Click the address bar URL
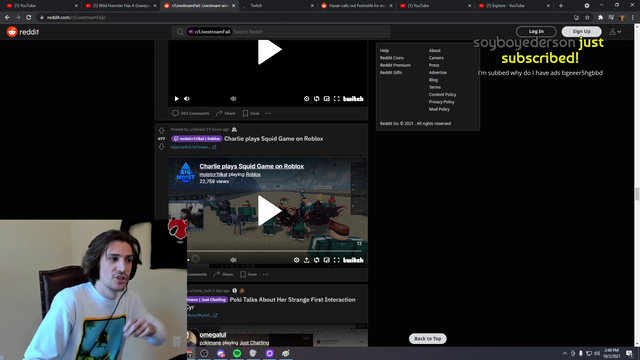The height and width of the screenshot is (360, 640). [x=76, y=18]
